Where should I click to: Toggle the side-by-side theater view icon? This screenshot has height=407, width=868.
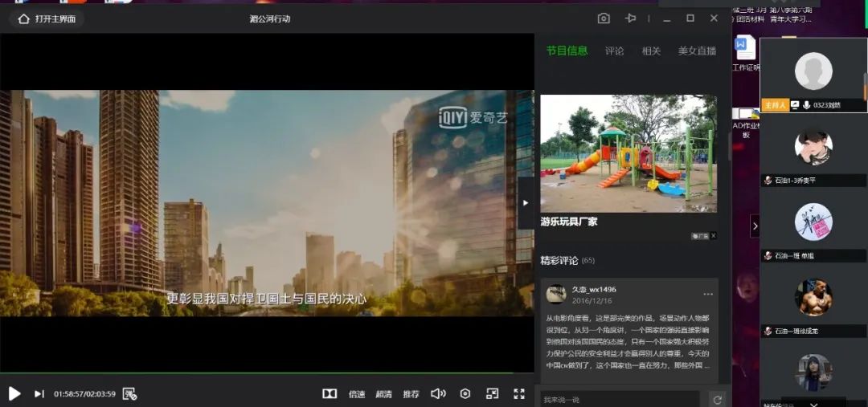(330, 393)
